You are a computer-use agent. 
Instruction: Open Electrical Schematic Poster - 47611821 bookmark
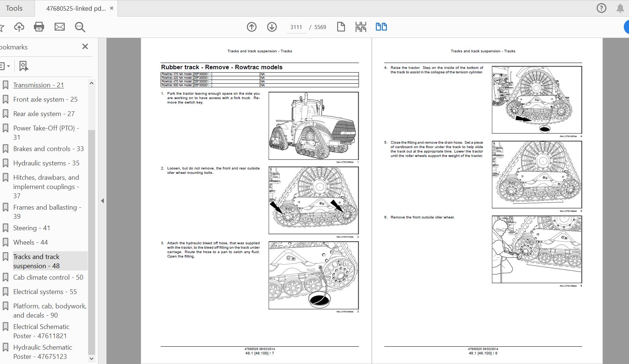tap(41, 331)
